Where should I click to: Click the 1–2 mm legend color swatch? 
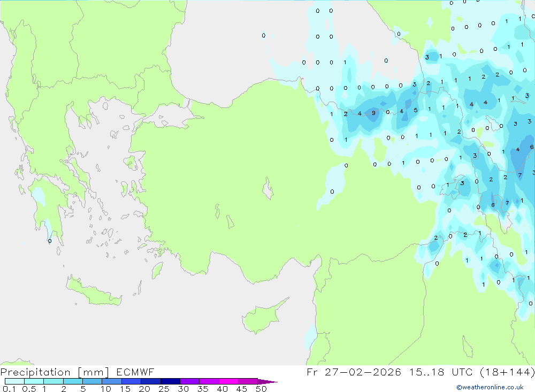[53, 381]
